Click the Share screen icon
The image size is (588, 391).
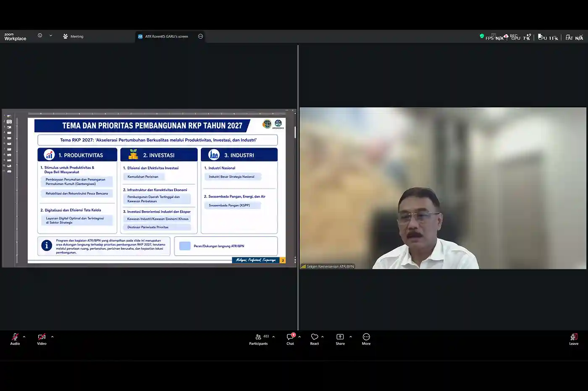(340, 339)
